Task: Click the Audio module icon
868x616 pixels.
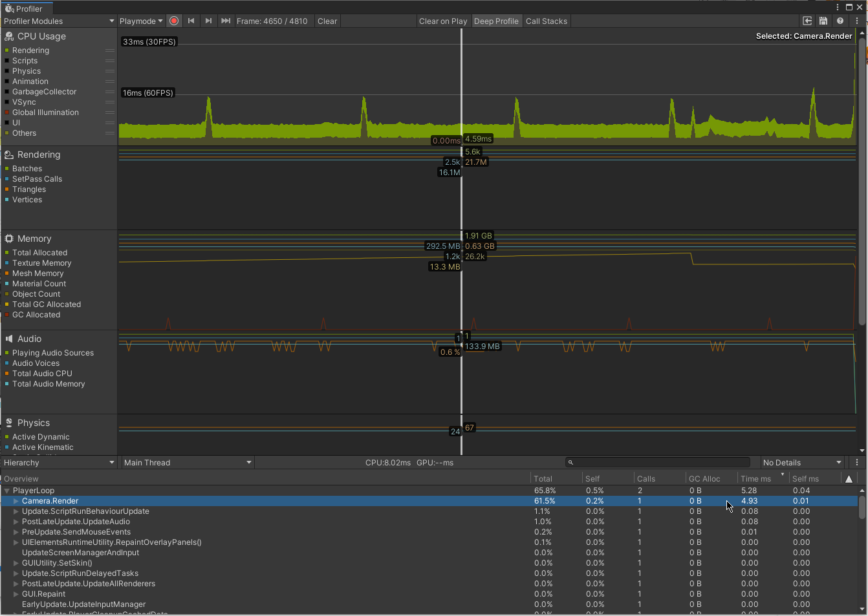Action: coord(9,339)
